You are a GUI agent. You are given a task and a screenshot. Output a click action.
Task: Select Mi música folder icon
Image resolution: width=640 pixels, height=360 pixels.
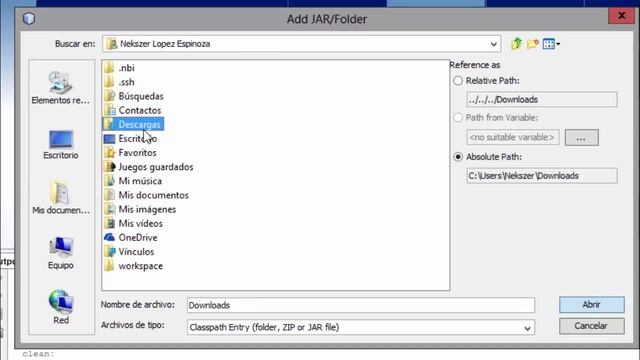coord(109,181)
